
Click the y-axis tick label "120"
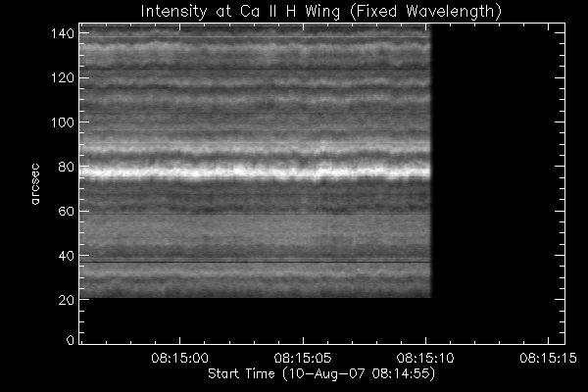point(63,78)
